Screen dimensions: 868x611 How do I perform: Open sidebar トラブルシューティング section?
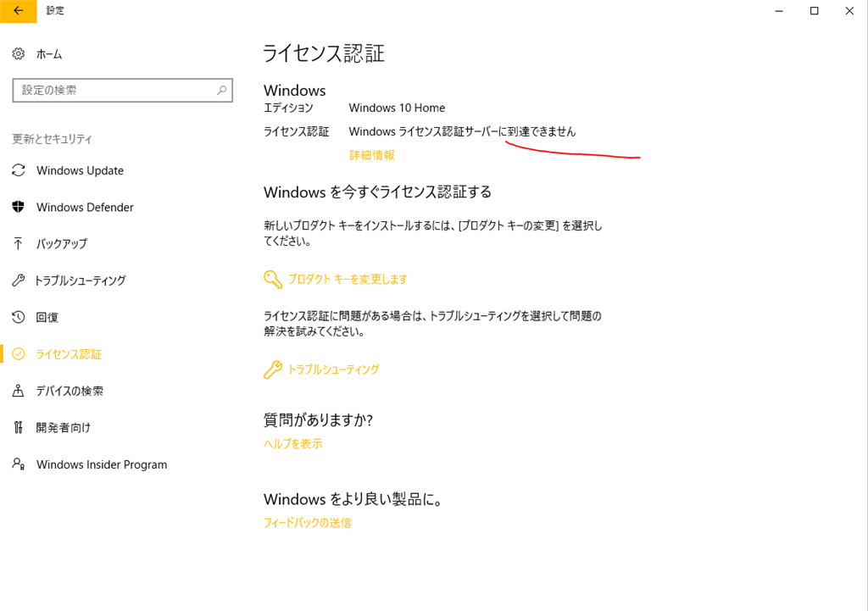pyautogui.click(x=80, y=281)
